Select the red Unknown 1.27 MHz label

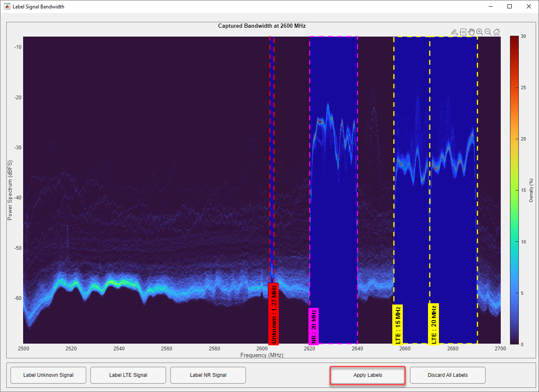pos(273,313)
